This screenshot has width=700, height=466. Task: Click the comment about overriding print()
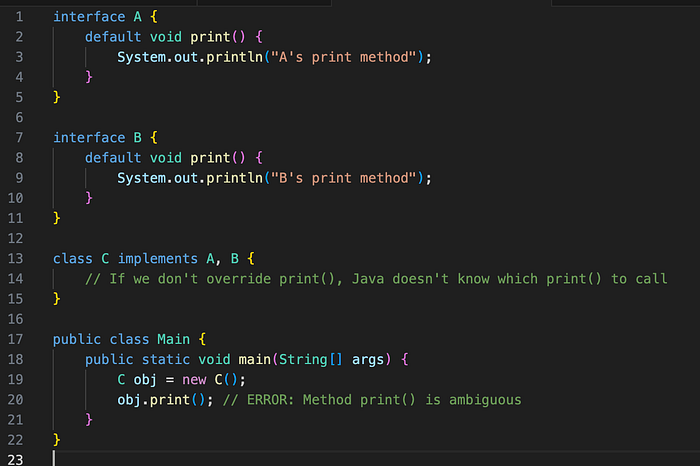click(376, 279)
